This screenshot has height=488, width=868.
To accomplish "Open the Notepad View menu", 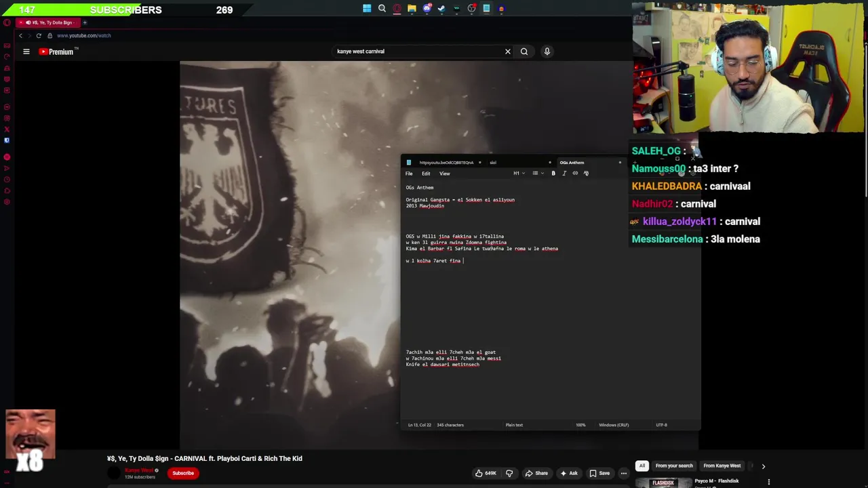I will (x=445, y=174).
